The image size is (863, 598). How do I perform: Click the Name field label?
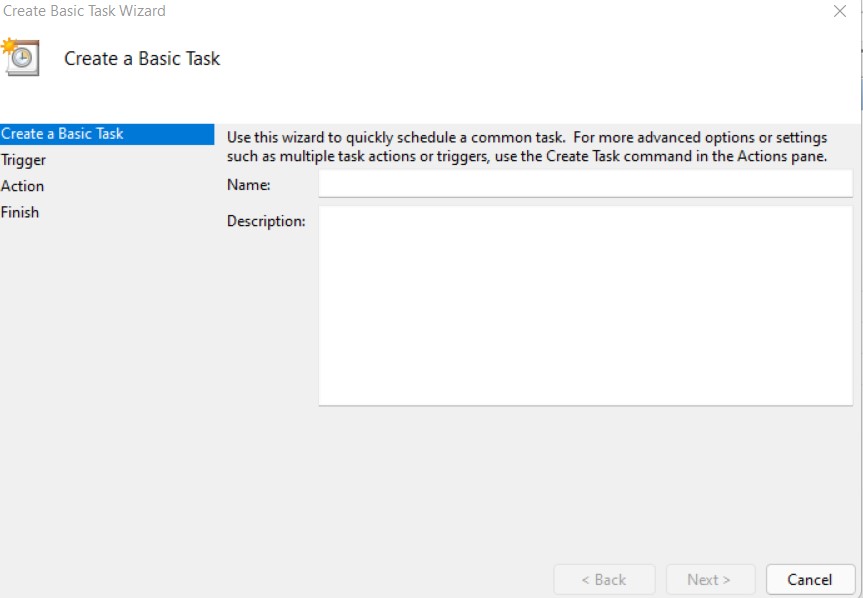[249, 185]
